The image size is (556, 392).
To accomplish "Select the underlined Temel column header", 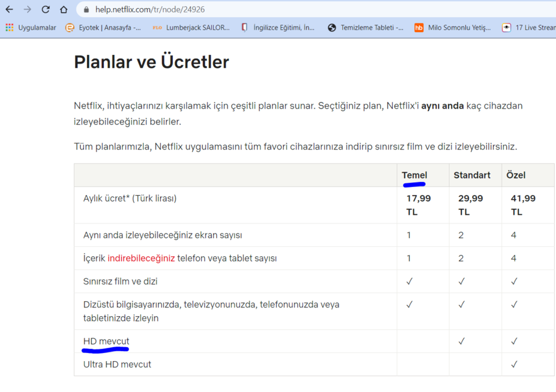I will coord(414,175).
